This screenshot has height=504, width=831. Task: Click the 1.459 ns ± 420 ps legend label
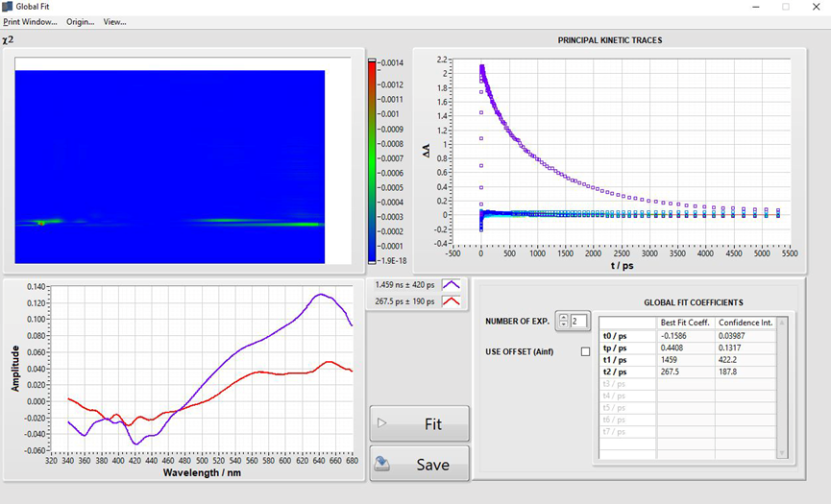point(404,285)
